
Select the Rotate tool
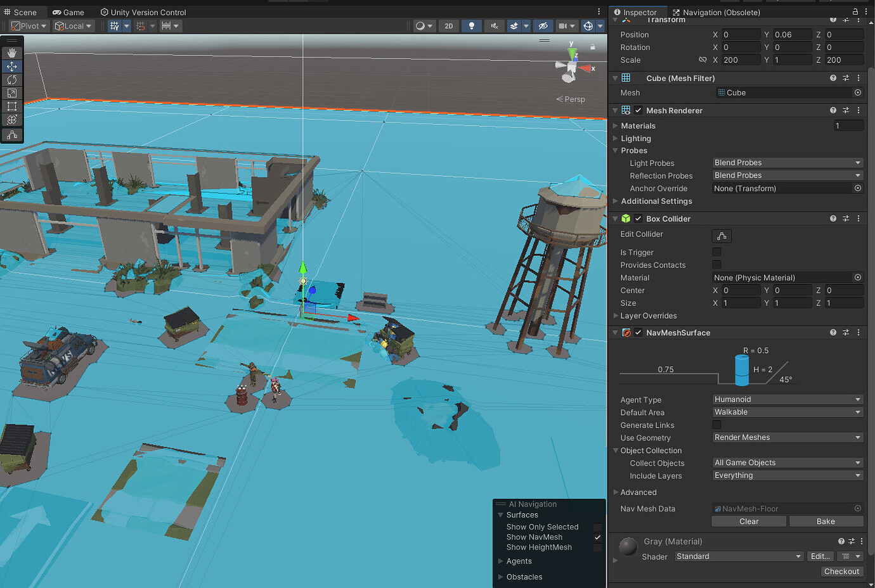click(x=12, y=79)
